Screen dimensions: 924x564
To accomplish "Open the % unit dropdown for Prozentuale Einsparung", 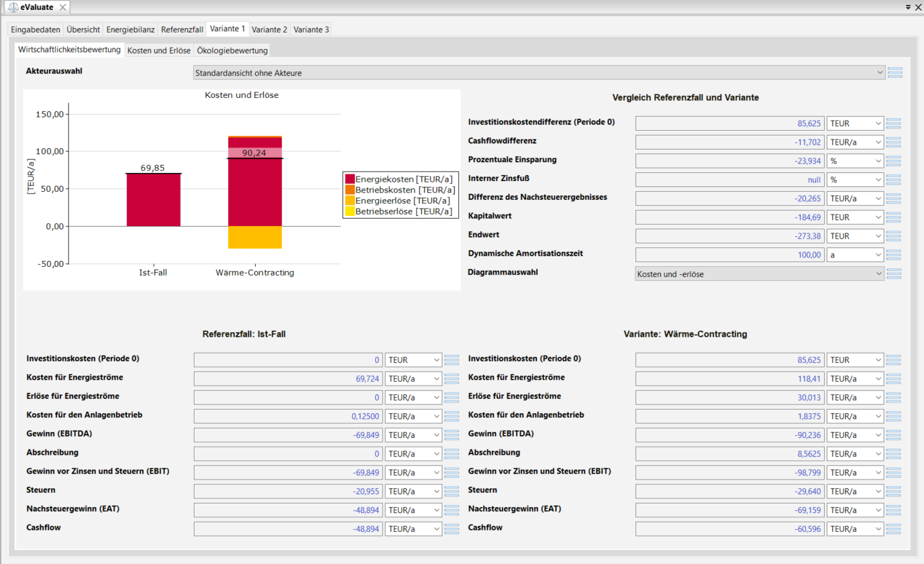I will [855, 161].
